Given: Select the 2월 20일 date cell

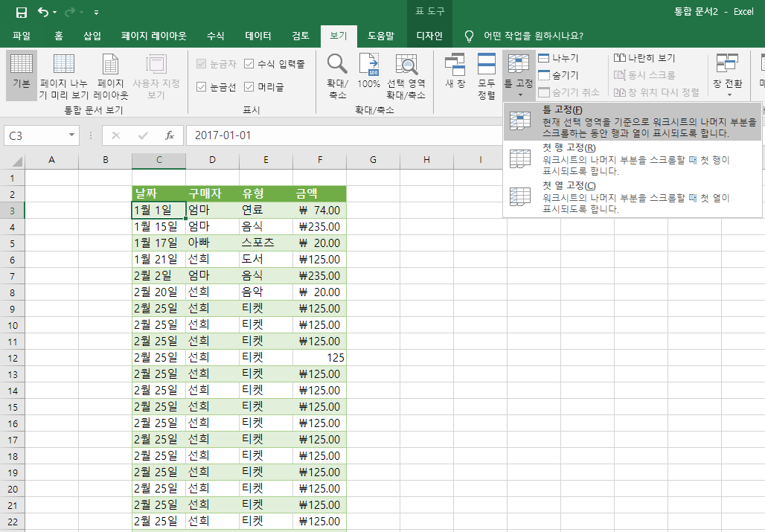Looking at the screenshot, I should click(159, 292).
